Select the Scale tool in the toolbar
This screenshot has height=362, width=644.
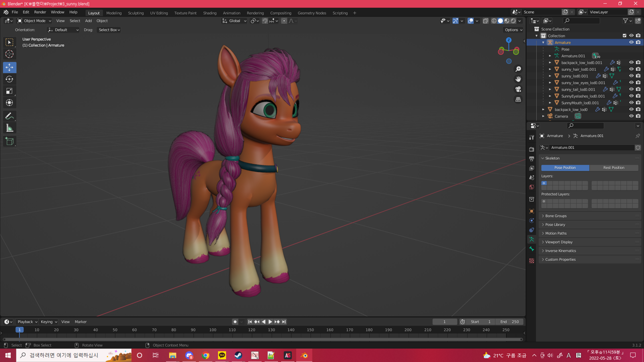9,91
